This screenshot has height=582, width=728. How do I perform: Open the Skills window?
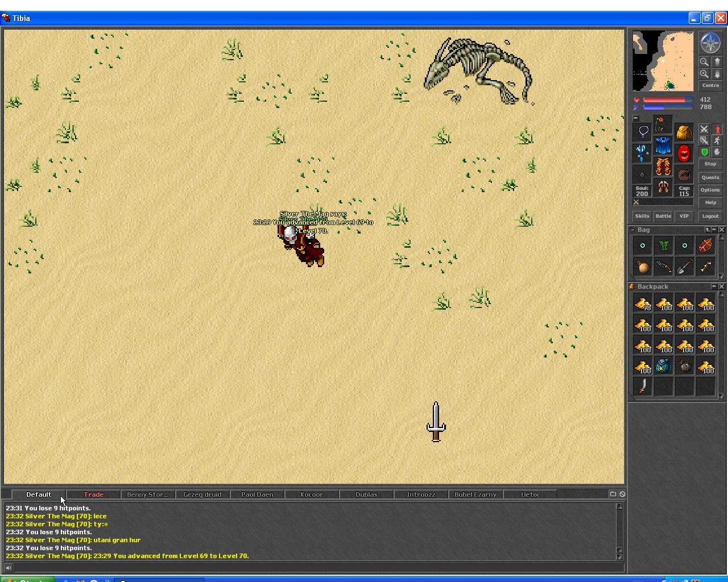click(642, 216)
